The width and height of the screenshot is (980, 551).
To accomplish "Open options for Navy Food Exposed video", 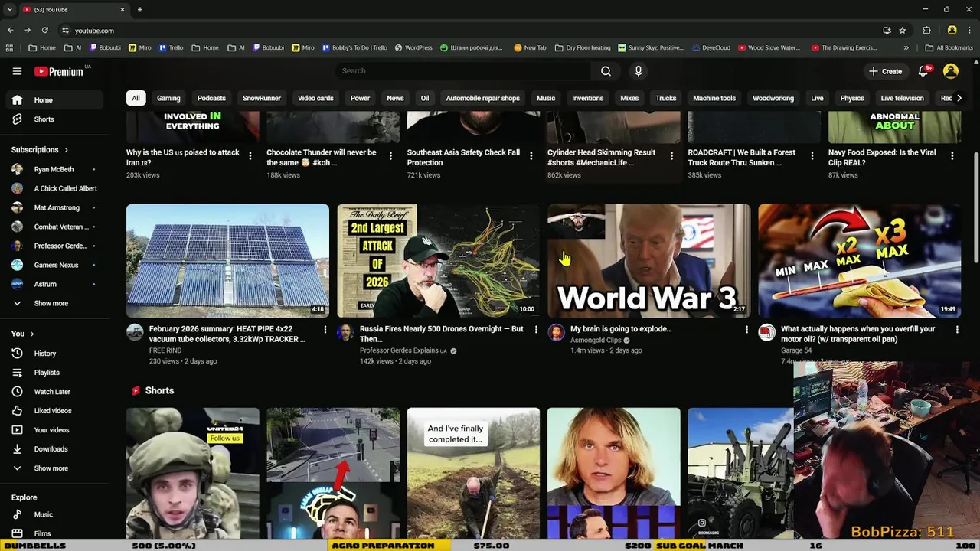I will (952, 156).
